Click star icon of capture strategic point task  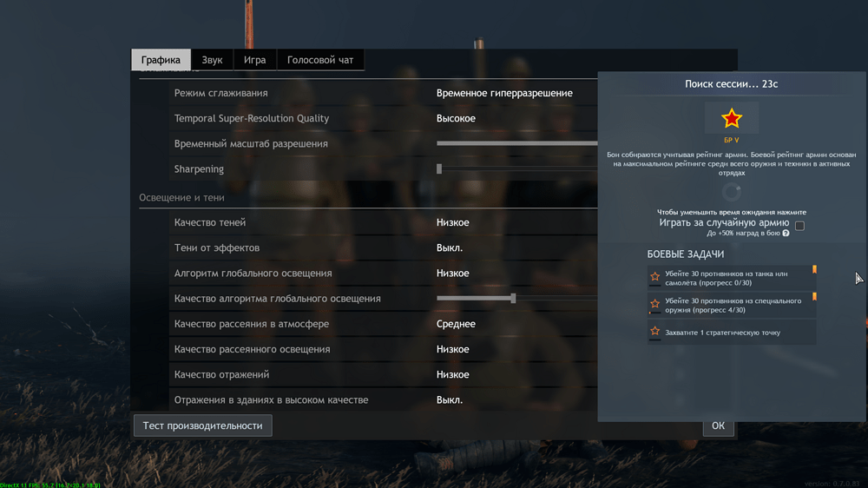(655, 332)
